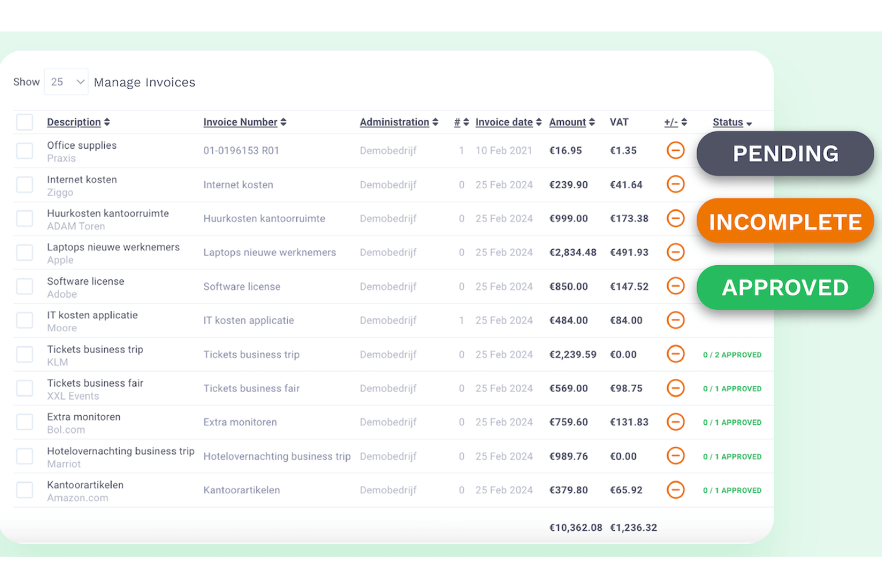Click the Invoice date sort arrows

coord(538,122)
